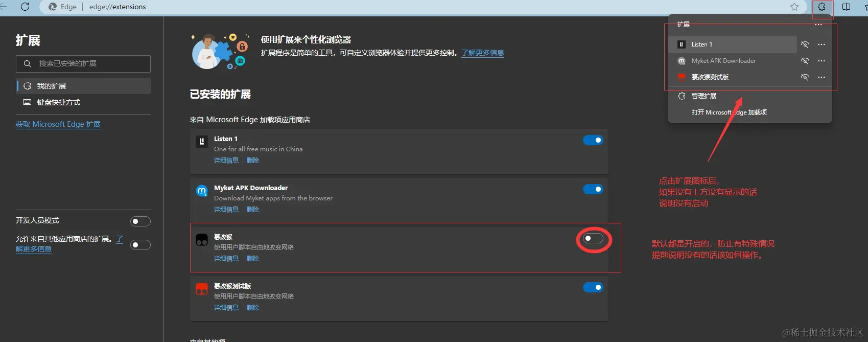
Task: Select 键盘快捷方式 in the sidebar
Action: click(84, 102)
